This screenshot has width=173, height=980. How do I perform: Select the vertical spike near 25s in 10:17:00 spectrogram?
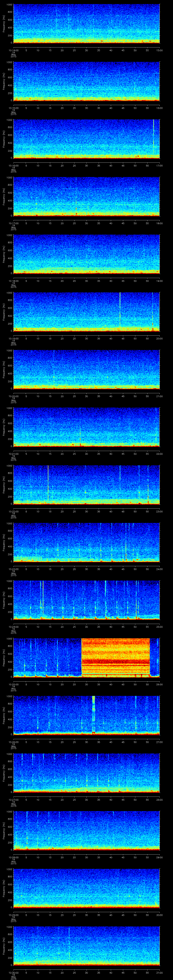[76, 196]
